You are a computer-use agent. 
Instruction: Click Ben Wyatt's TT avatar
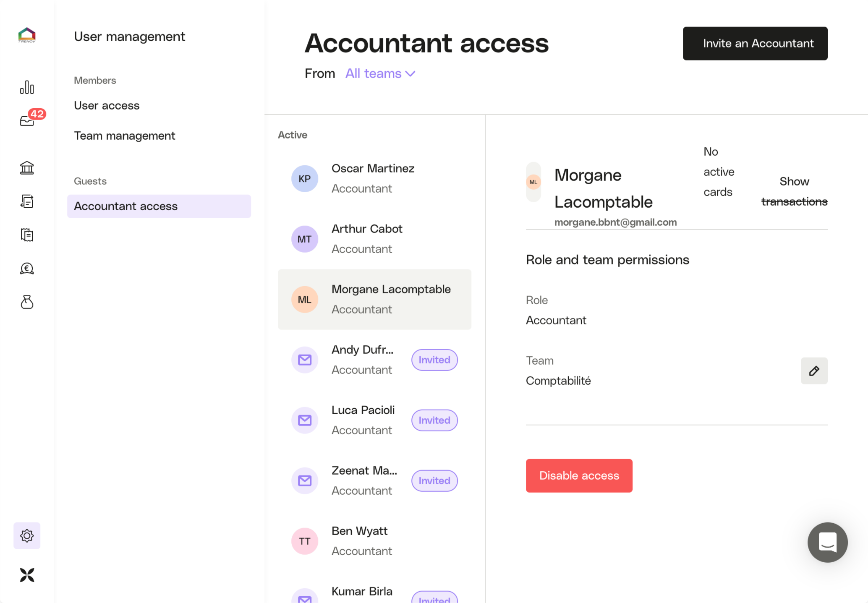[x=305, y=541]
